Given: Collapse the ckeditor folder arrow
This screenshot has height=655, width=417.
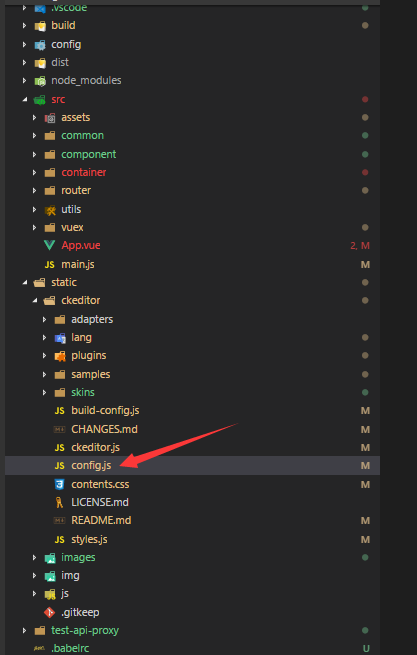Looking at the screenshot, I should (x=35, y=300).
